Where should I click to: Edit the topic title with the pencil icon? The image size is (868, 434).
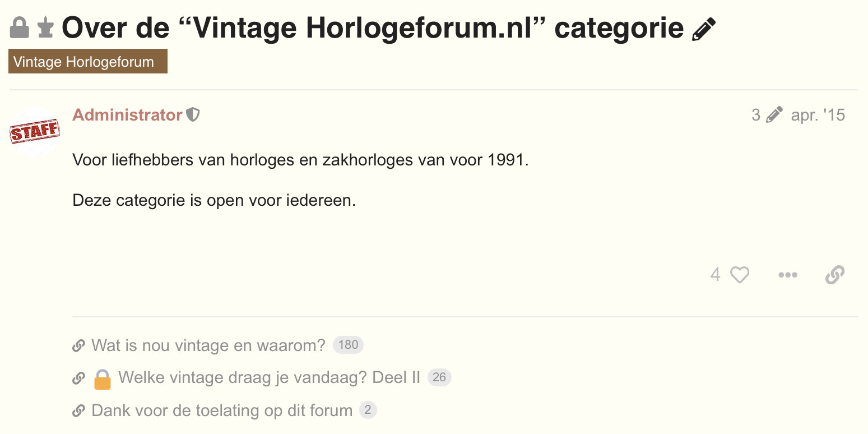pos(704,29)
